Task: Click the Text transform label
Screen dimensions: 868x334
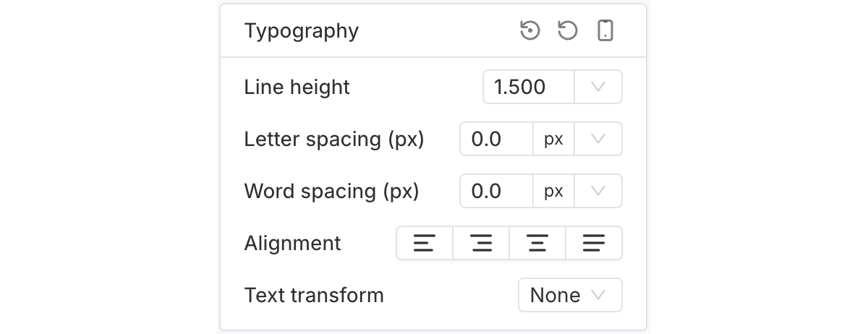Action: click(314, 295)
